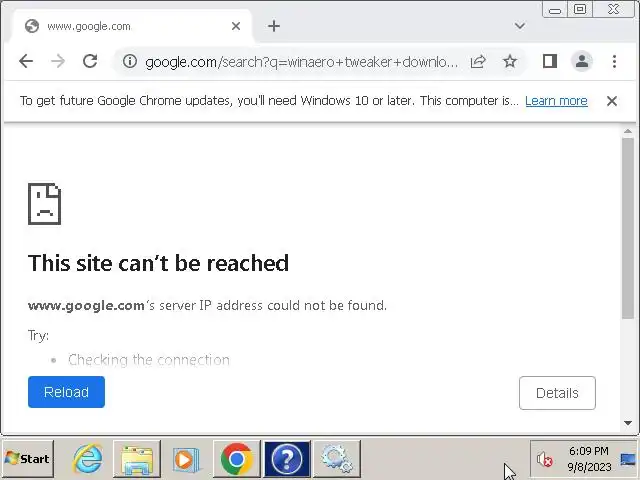Click the Chrome tab globe favicon
This screenshot has height=480, width=640.
click(x=32, y=26)
